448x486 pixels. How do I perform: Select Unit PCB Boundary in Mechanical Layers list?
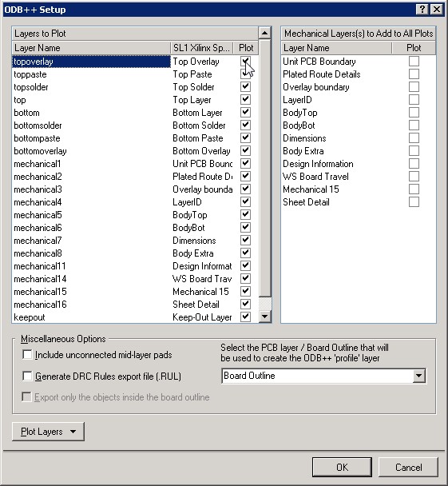click(319, 62)
